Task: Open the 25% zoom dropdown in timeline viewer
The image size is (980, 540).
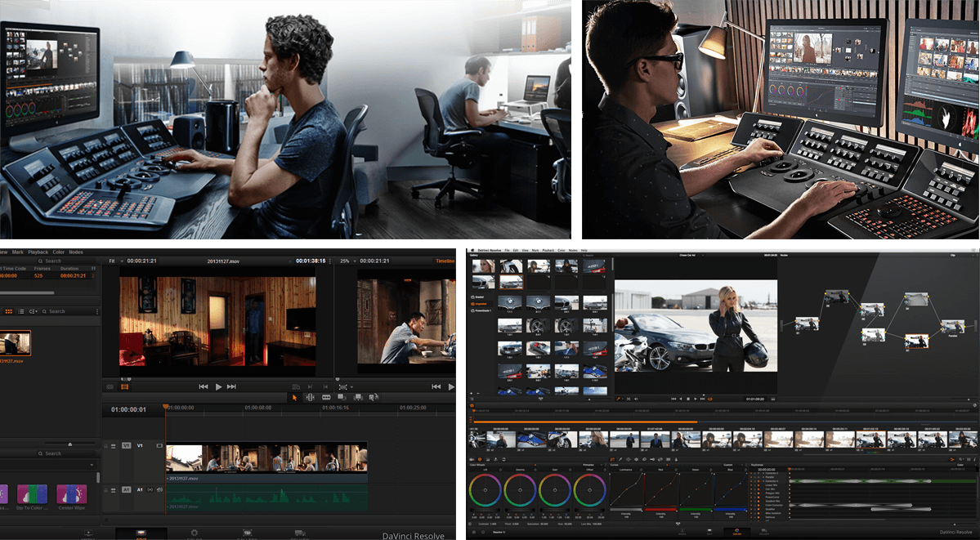Action: pyautogui.click(x=347, y=261)
